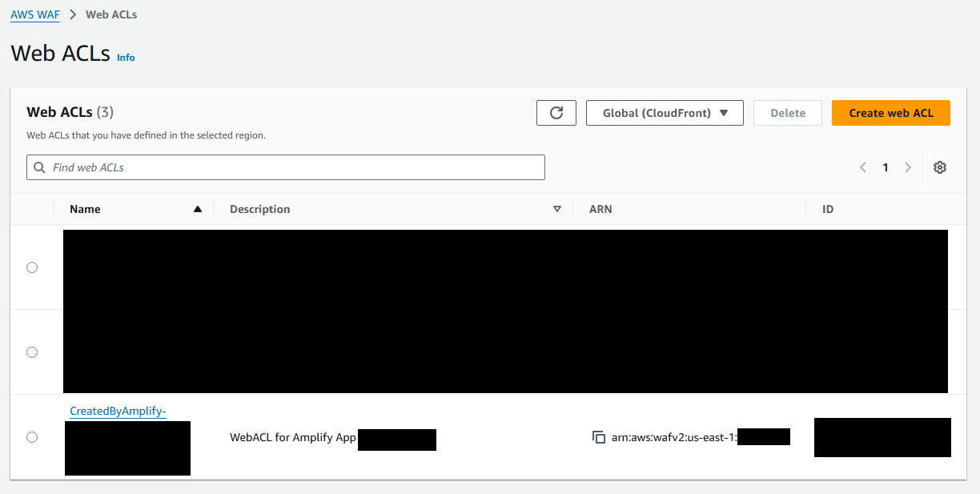Click the disabled Delete button
The height and width of the screenshot is (494, 980).
pyautogui.click(x=788, y=113)
